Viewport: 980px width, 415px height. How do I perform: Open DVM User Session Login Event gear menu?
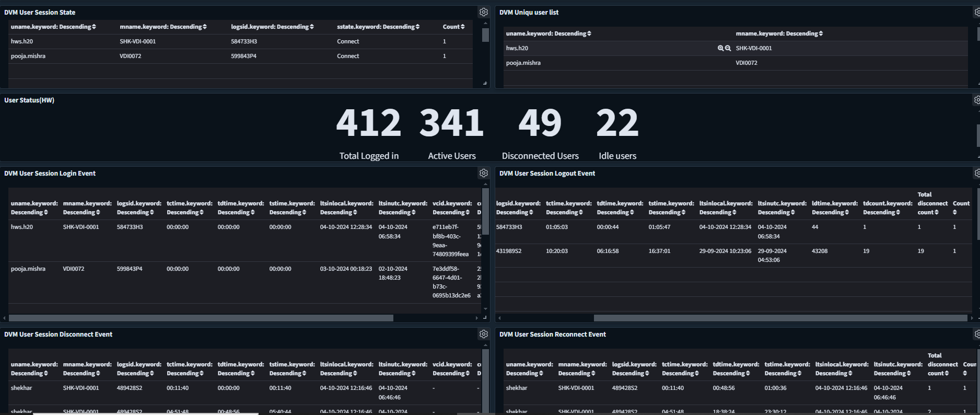tap(483, 173)
